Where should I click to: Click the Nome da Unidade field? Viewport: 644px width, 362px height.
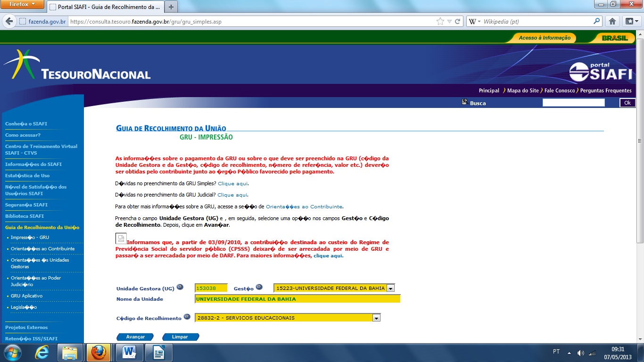(x=297, y=299)
